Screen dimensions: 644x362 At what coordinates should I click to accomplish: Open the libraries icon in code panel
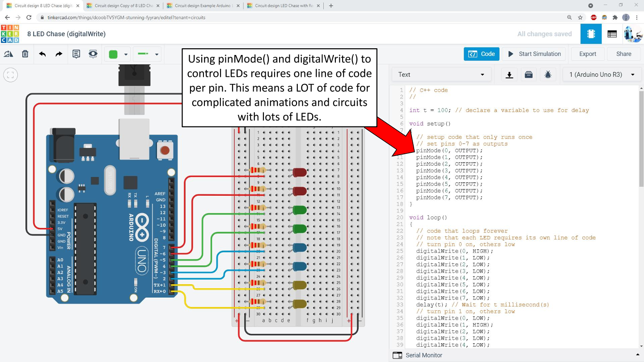529,75
